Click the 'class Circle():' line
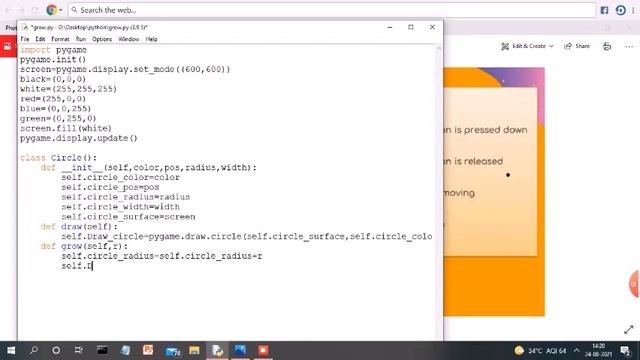 pos(58,158)
